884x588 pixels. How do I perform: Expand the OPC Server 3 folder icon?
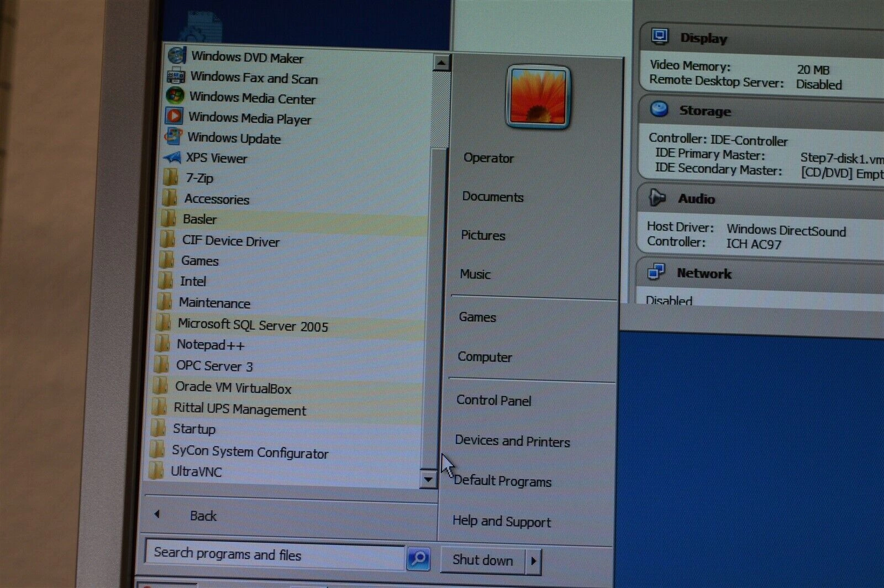161,365
